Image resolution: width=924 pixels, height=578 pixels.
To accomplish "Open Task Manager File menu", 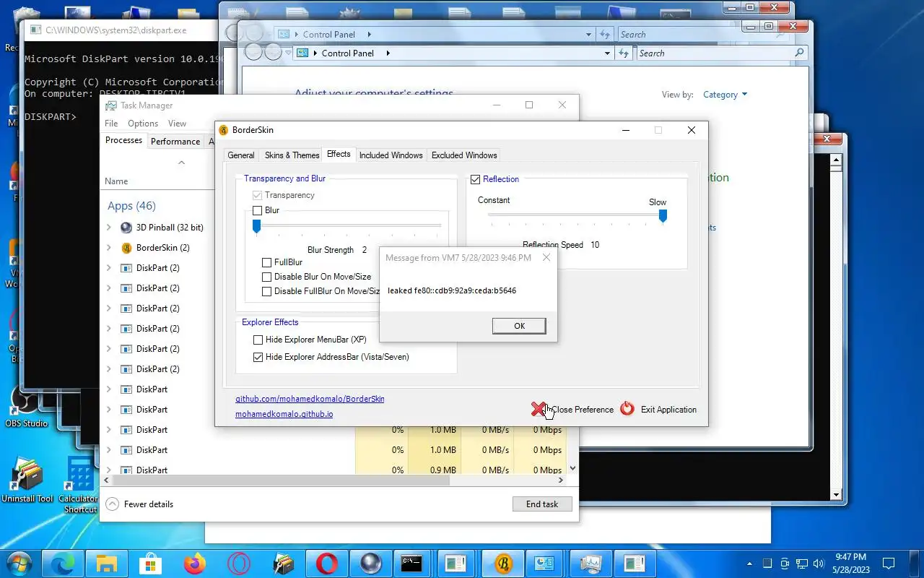I will pyautogui.click(x=111, y=124).
